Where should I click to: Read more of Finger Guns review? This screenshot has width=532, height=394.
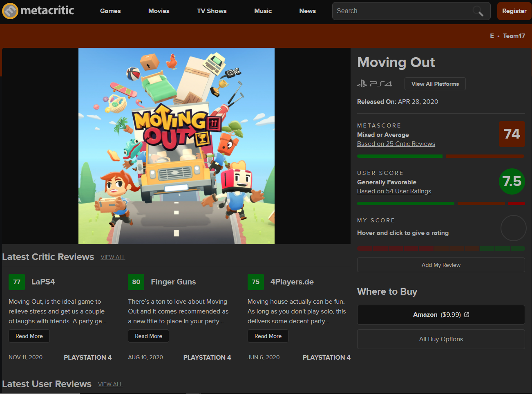(149, 336)
